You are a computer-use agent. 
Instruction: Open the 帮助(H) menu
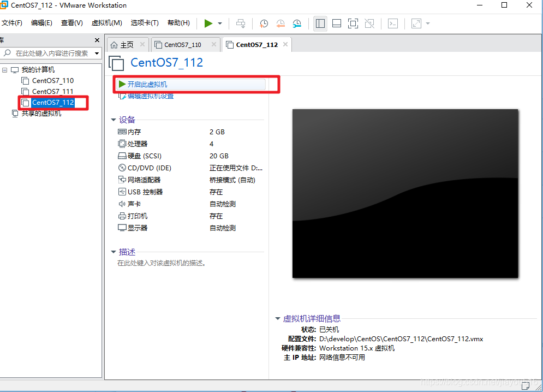178,23
